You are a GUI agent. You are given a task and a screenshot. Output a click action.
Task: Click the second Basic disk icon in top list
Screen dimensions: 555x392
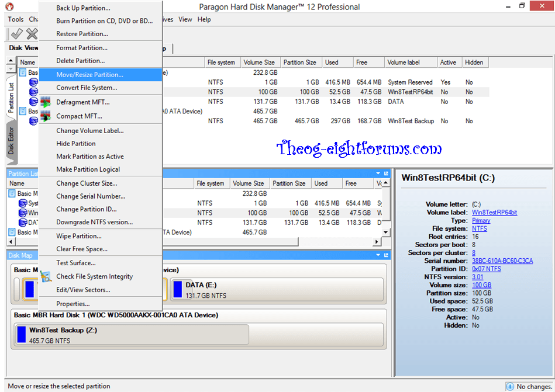23,112
